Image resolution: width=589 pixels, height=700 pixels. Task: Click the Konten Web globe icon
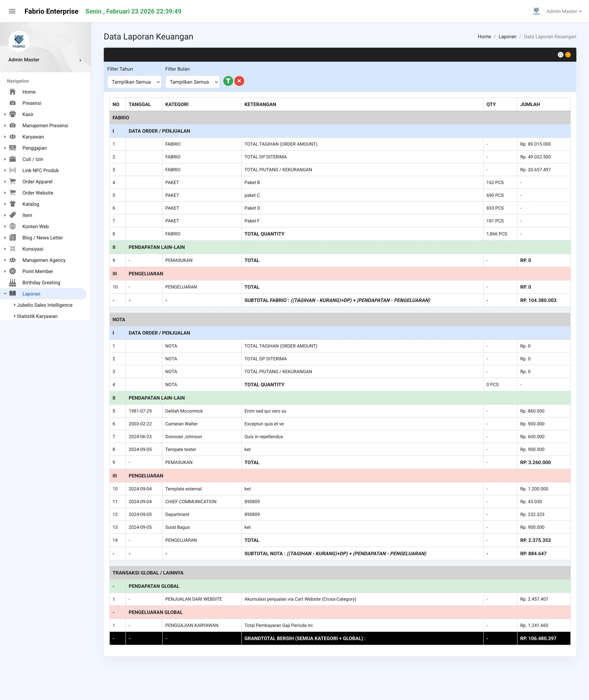13,226
